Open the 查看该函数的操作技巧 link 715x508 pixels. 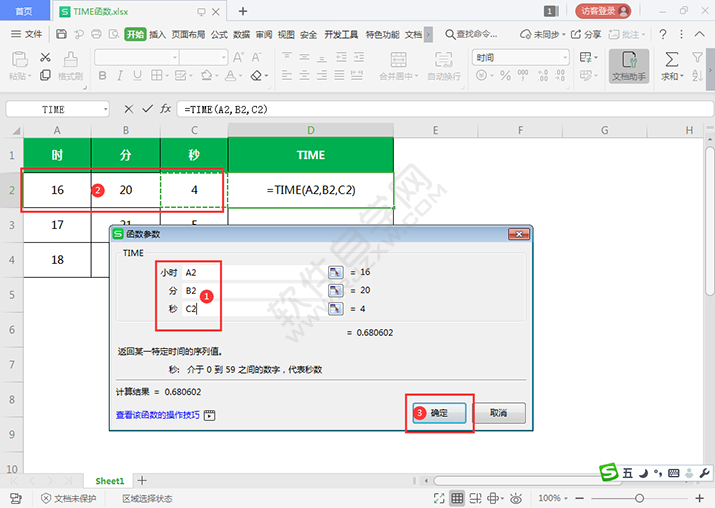coord(158,415)
